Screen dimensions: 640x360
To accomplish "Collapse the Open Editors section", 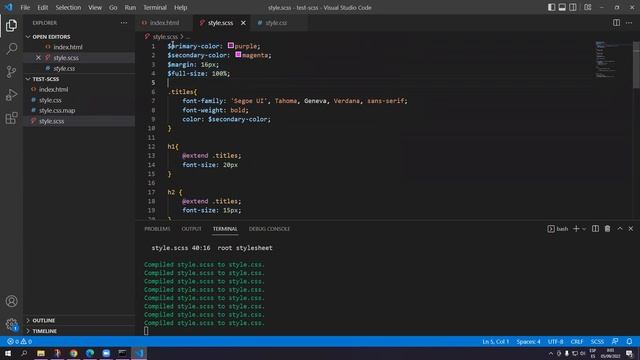I will (80, 37).
